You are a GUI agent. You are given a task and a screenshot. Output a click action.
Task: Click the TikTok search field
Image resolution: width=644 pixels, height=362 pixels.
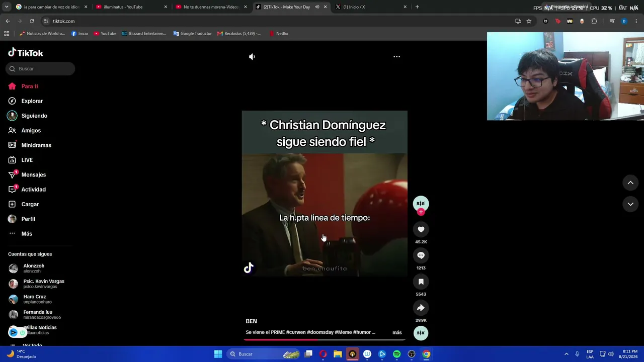[40, 69]
